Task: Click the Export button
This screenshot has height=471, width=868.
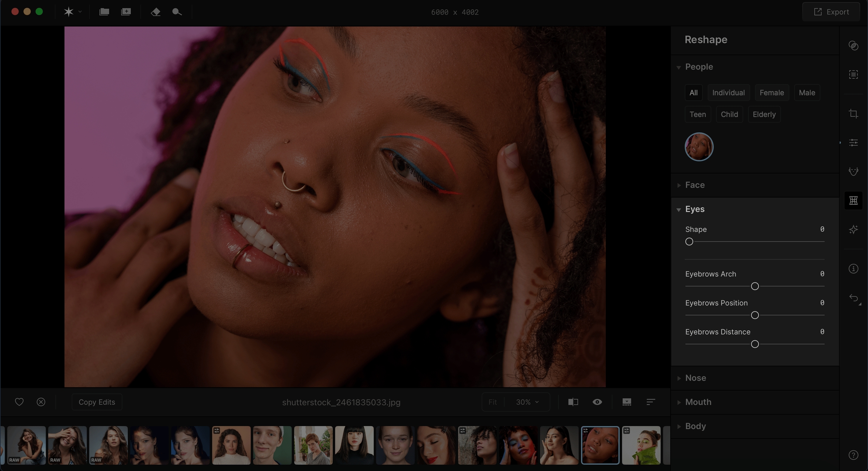Action: 831,12
